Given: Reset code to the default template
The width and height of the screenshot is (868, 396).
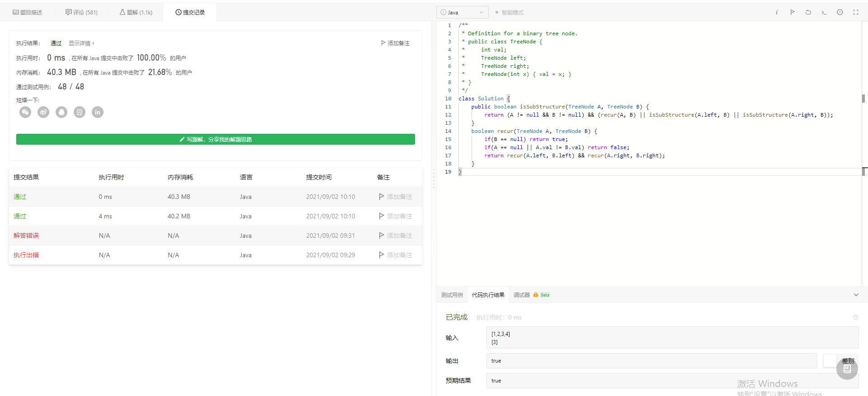Looking at the screenshot, I should pyautogui.click(x=808, y=12).
